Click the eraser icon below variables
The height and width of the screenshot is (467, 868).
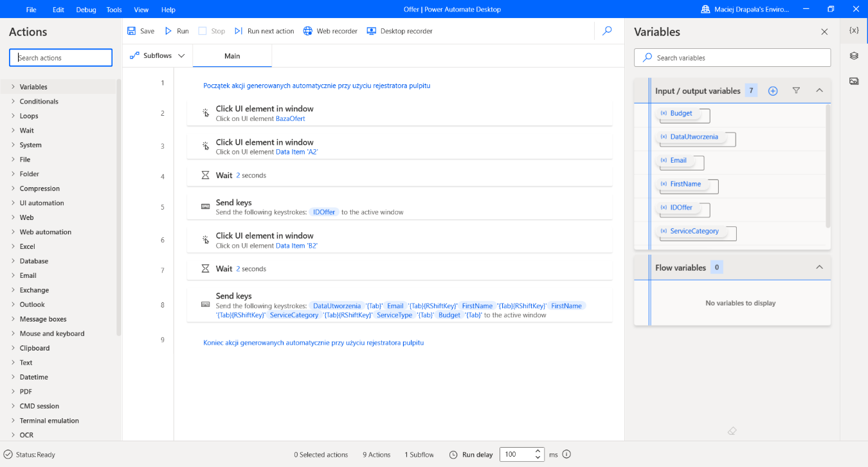click(732, 431)
